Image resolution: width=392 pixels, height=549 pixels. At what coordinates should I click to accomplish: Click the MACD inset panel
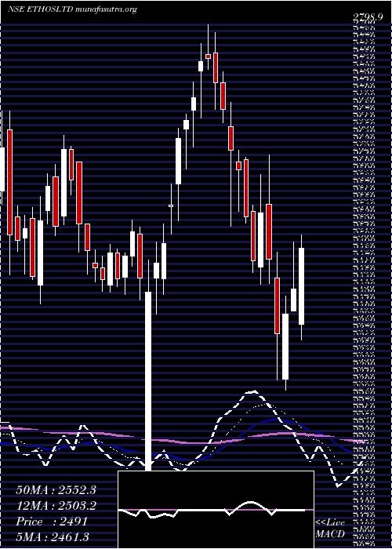point(216,510)
